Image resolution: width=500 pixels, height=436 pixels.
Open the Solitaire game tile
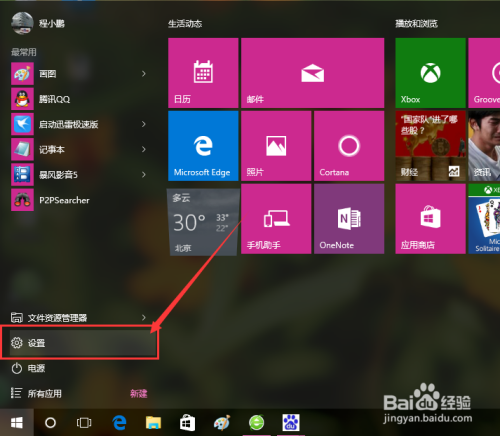[484, 219]
